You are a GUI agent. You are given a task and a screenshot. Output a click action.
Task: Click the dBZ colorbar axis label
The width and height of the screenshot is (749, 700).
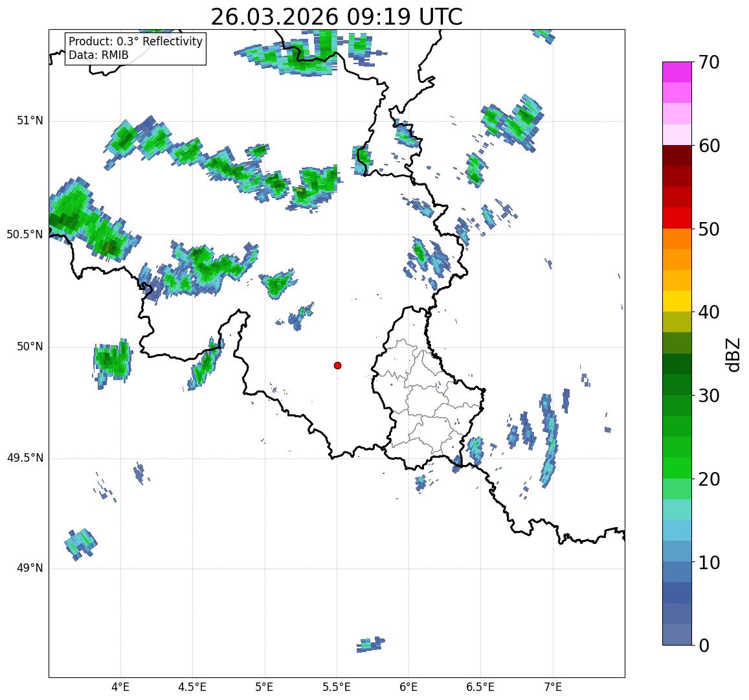[x=733, y=355]
